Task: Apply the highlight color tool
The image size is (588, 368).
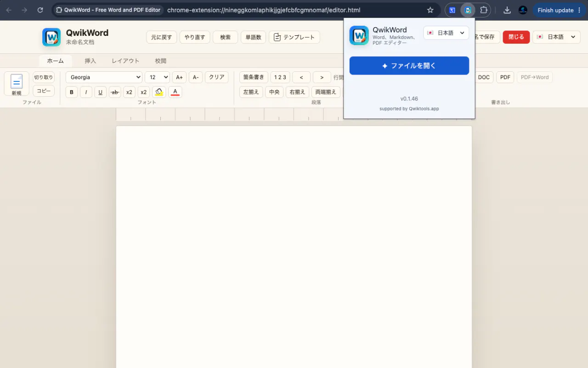Action: [x=159, y=92]
